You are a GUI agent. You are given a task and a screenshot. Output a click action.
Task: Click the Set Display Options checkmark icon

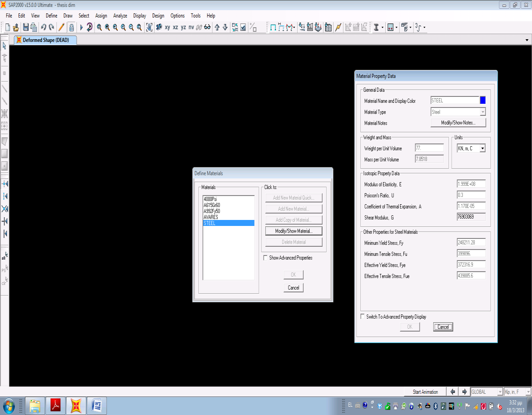click(x=243, y=28)
